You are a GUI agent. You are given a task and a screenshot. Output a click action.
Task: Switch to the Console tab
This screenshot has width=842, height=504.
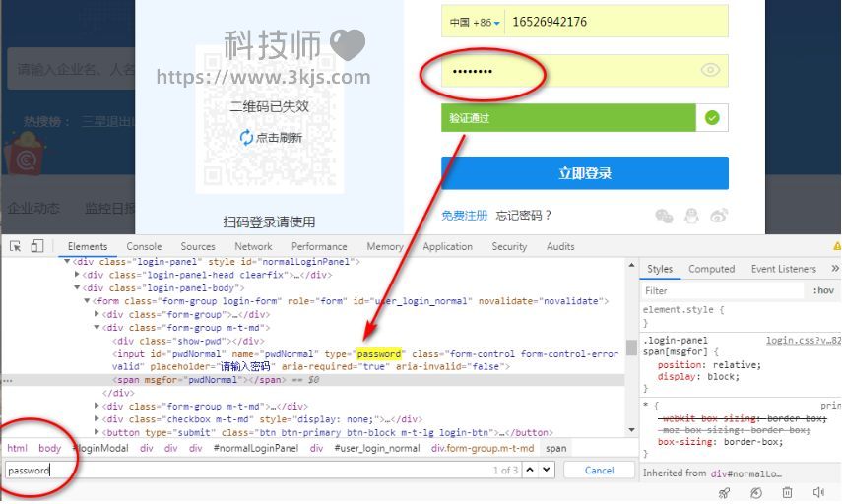point(144,246)
